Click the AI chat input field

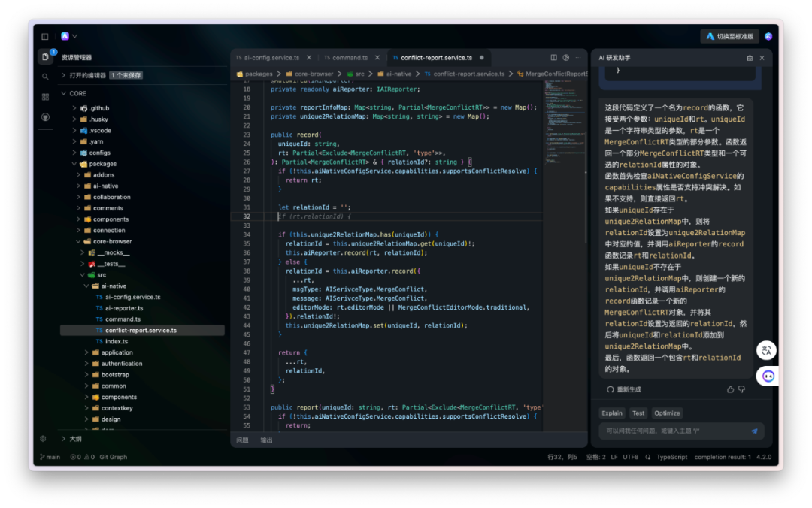click(x=669, y=431)
